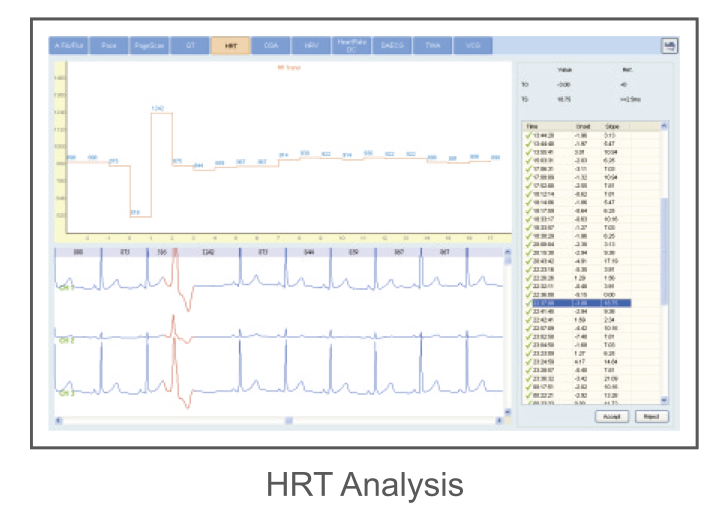Switch to the VCG tab

pos(472,46)
